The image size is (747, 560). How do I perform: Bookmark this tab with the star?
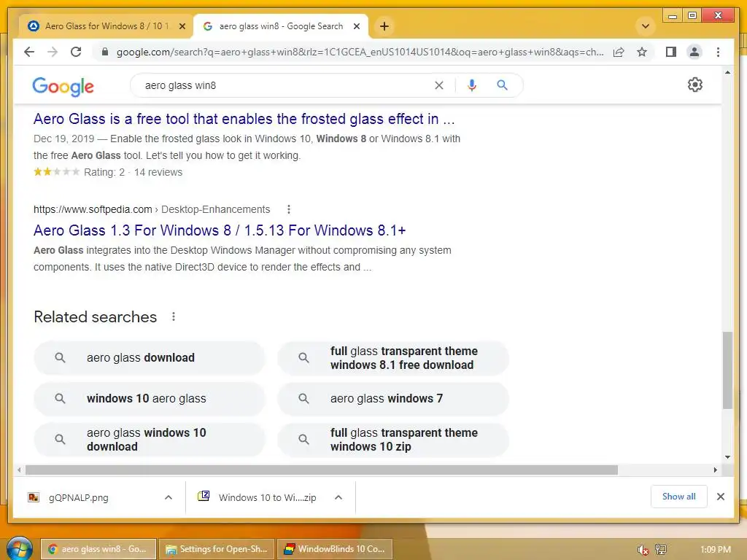642,52
